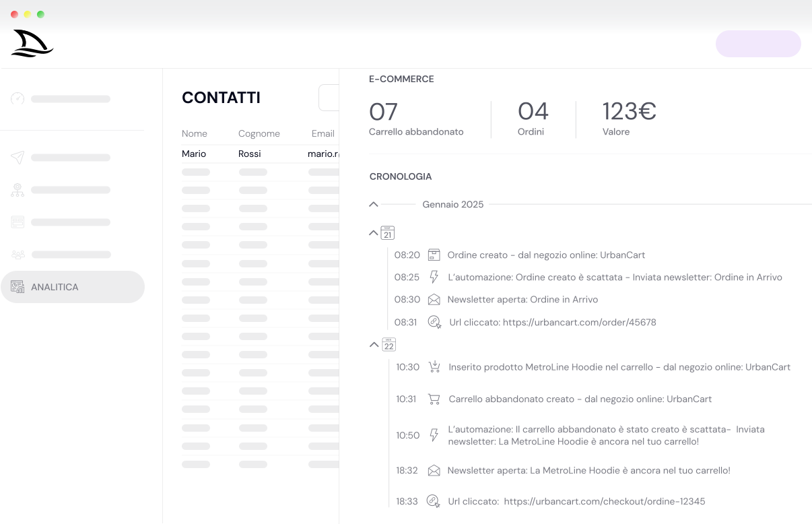Open the checkout/ordine-12345 URL
The image size is (812, 524).
604,502
